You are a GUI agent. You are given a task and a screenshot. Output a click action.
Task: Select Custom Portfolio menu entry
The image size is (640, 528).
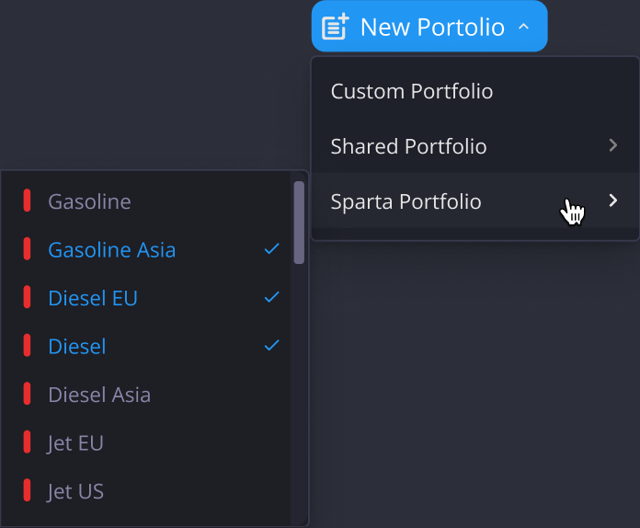(412, 91)
